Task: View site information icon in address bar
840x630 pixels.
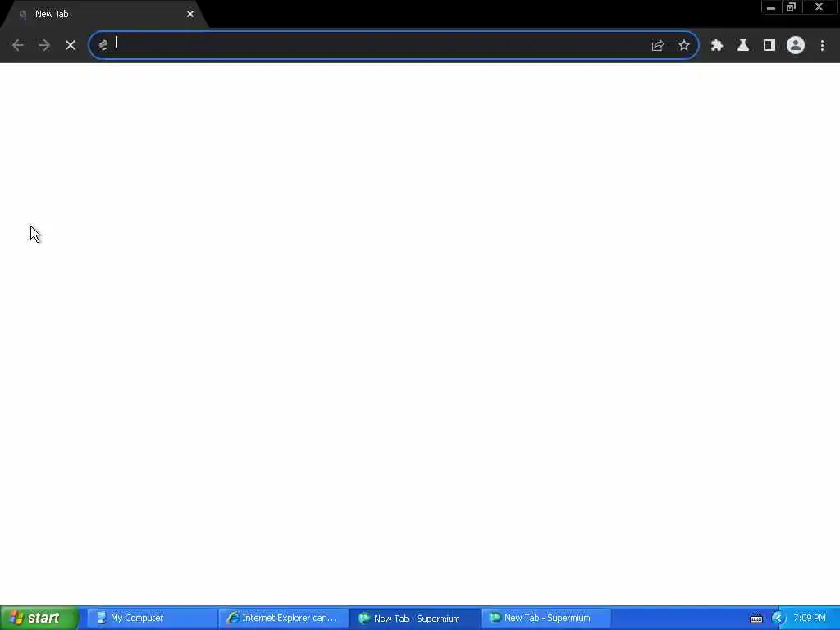Action: point(103,46)
